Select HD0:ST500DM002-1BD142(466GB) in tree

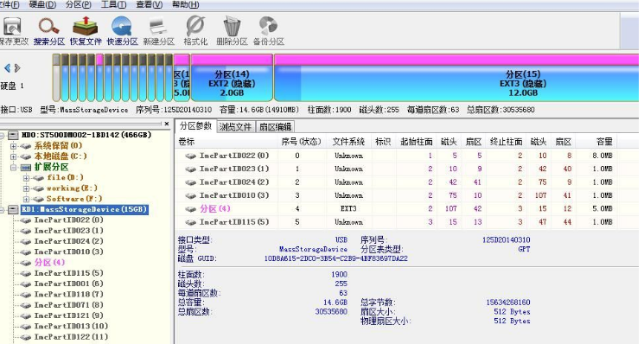click(86, 135)
